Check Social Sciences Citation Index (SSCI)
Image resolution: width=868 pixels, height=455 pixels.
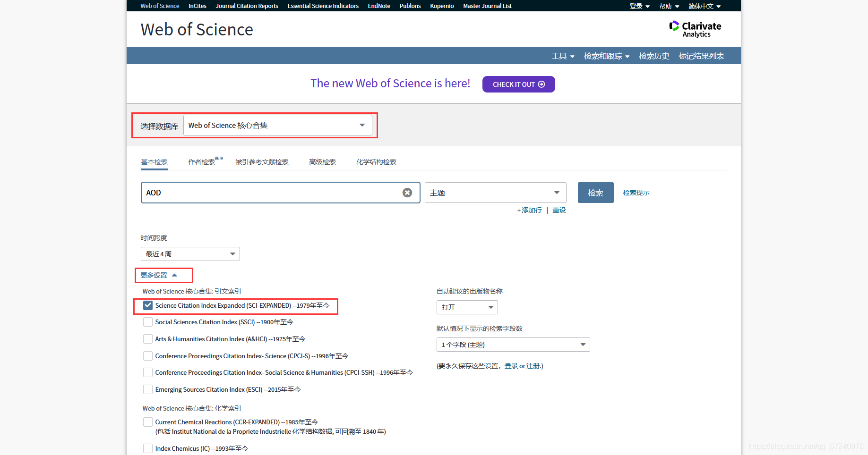coord(148,322)
